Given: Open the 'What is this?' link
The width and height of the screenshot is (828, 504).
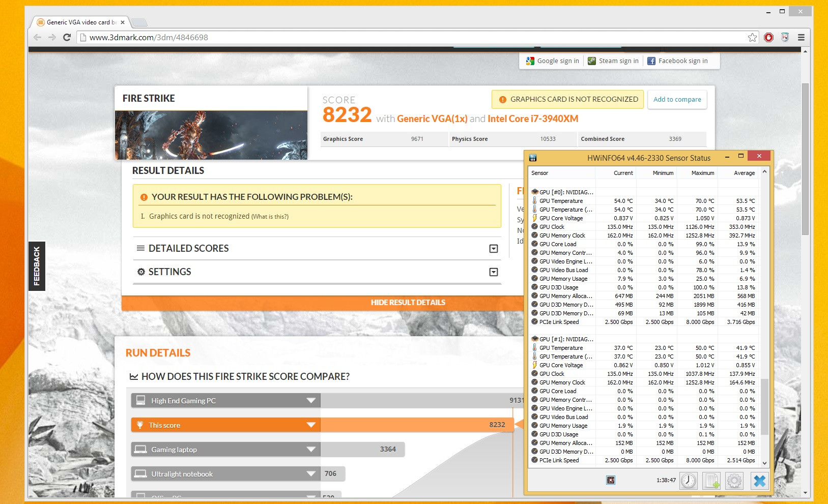Looking at the screenshot, I should point(270,217).
